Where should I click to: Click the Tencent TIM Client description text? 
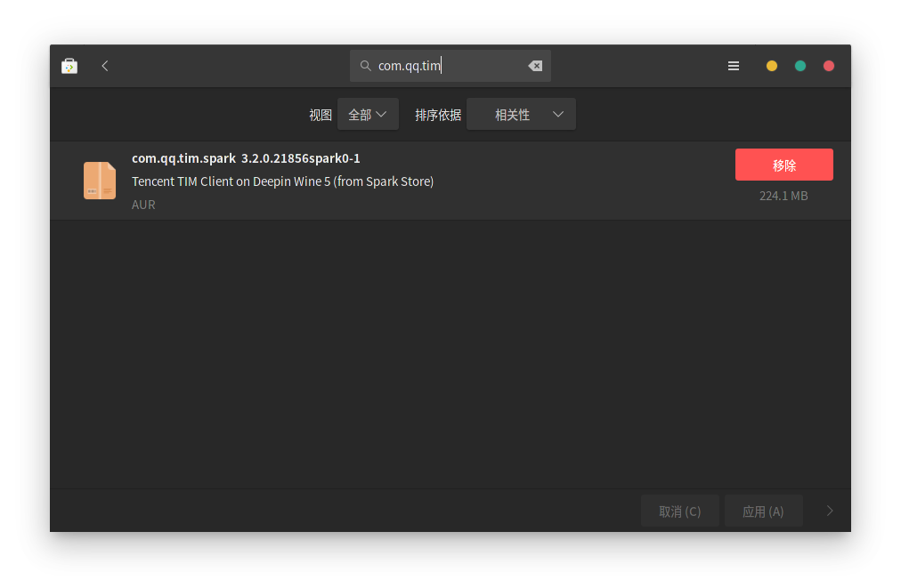(282, 181)
